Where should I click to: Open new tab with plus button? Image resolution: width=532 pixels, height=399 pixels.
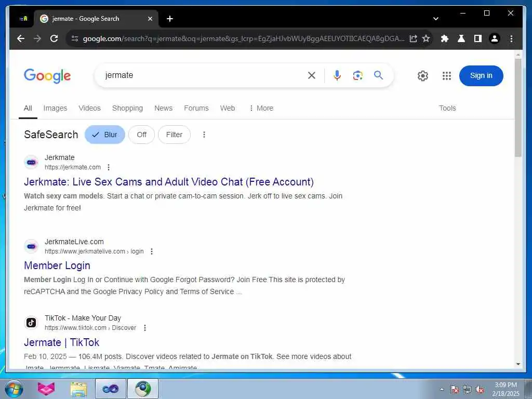170,19
